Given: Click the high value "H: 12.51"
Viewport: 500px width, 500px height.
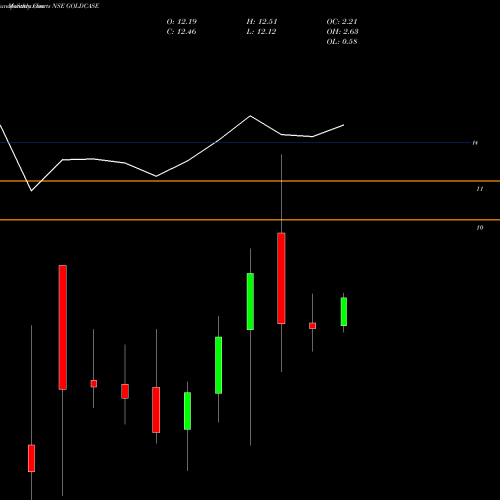Looking at the screenshot, I should click(262, 22).
